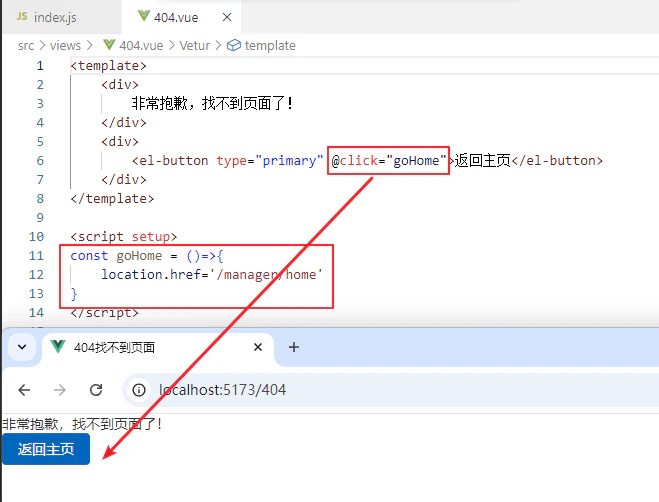The height and width of the screenshot is (502, 659).
Task: Open the template breadcrumb segment
Action: click(x=270, y=45)
